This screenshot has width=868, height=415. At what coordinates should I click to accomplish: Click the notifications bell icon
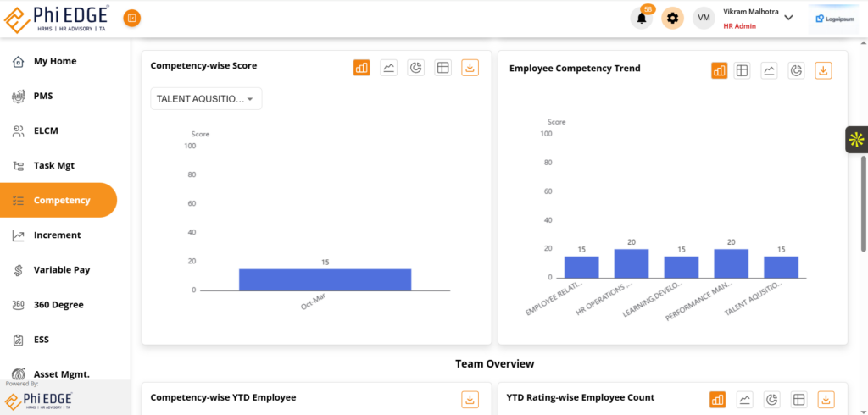point(642,19)
